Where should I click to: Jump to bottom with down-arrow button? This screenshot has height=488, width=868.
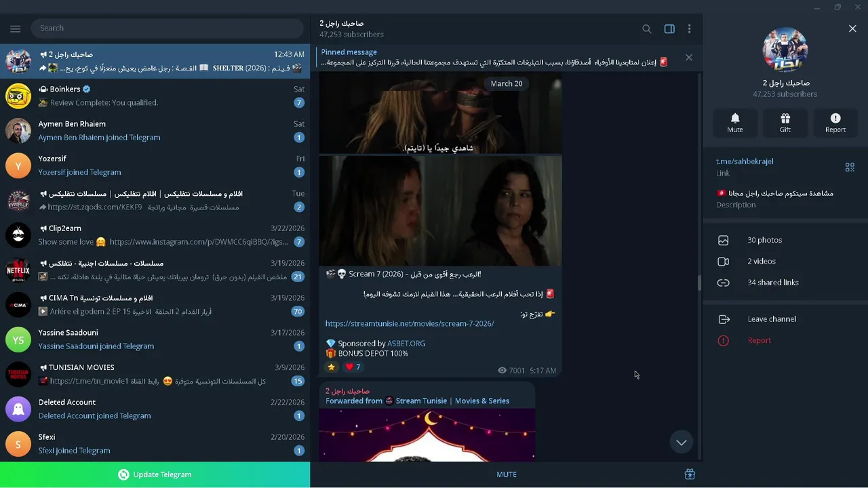click(x=682, y=442)
